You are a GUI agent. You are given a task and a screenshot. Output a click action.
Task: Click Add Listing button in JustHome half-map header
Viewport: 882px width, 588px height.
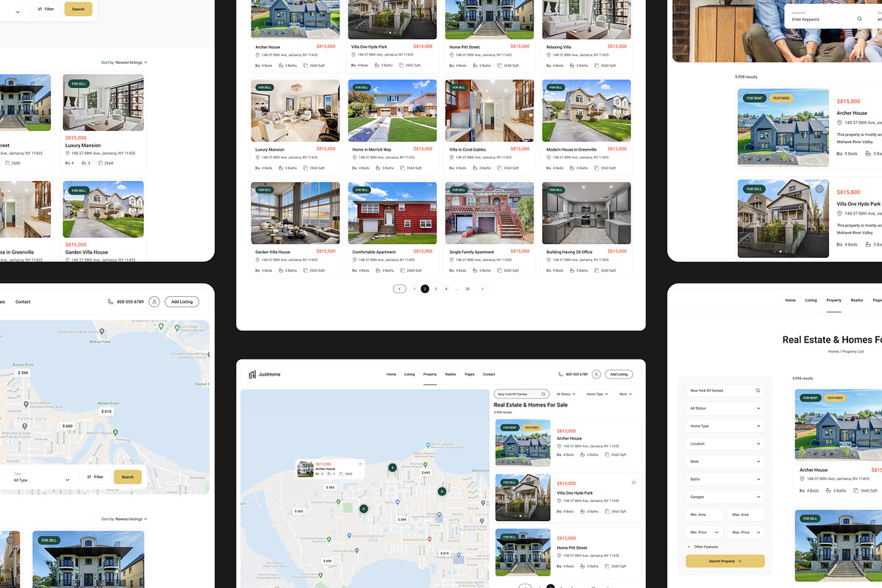[619, 374]
